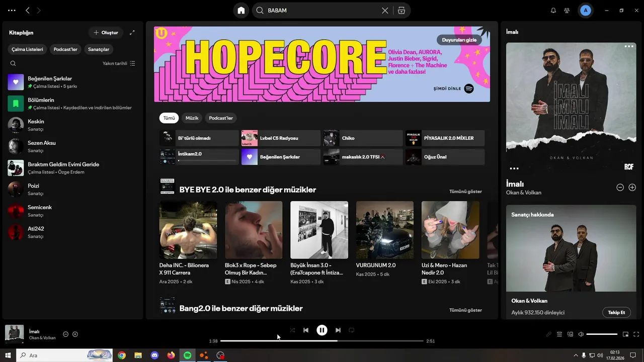
Task: Mute the Spotify volume
Action: 581,334
